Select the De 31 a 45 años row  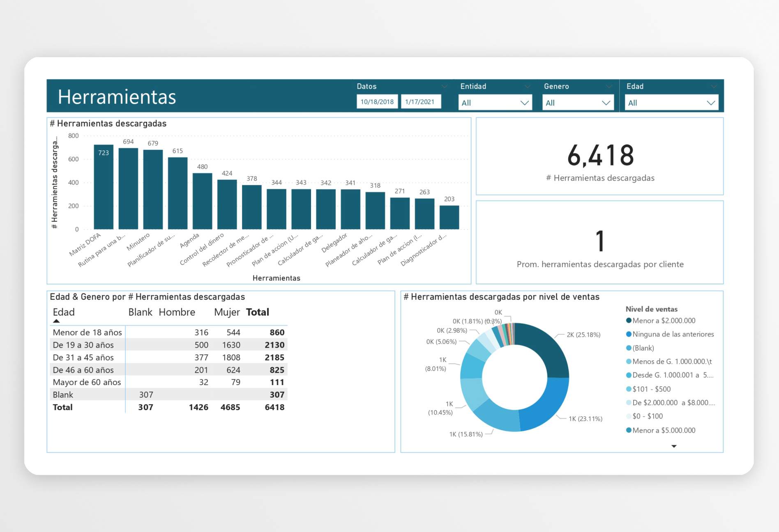[x=168, y=357]
